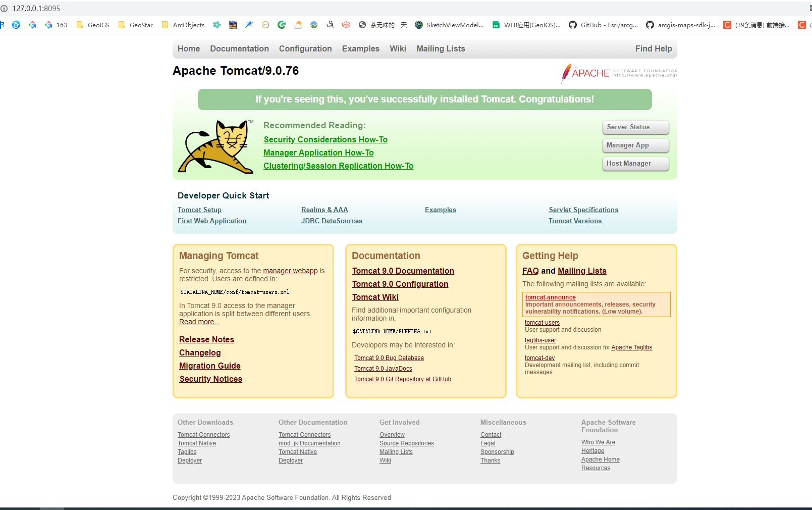Open the taglibs-user mailing list link

[x=540, y=340]
